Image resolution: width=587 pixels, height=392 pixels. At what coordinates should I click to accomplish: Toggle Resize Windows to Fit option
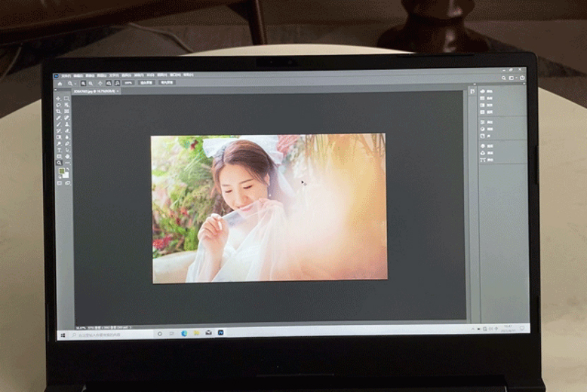pyautogui.click(x=100, y=83)
